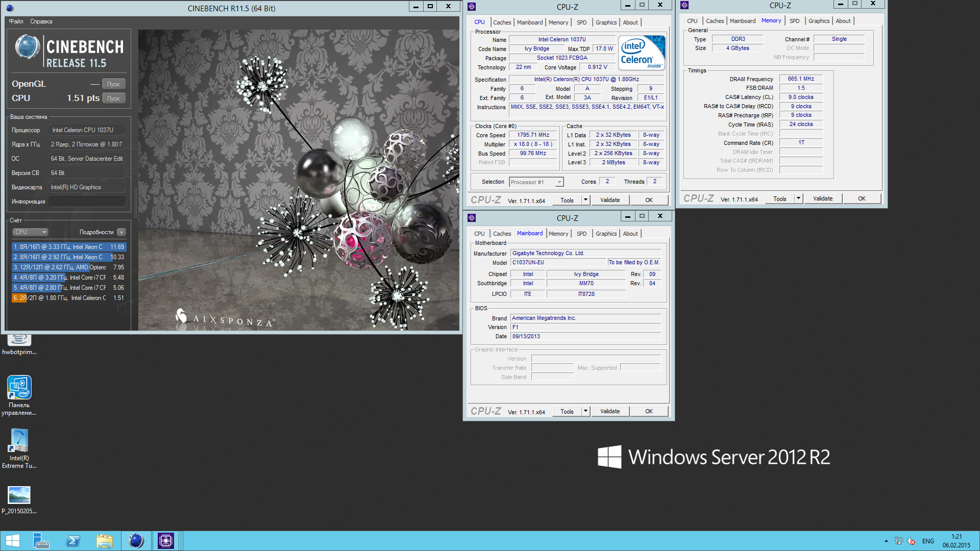This screenshot has width=980, height=551.
Task: Click the ENG language indicator
Action: (928, 541)
